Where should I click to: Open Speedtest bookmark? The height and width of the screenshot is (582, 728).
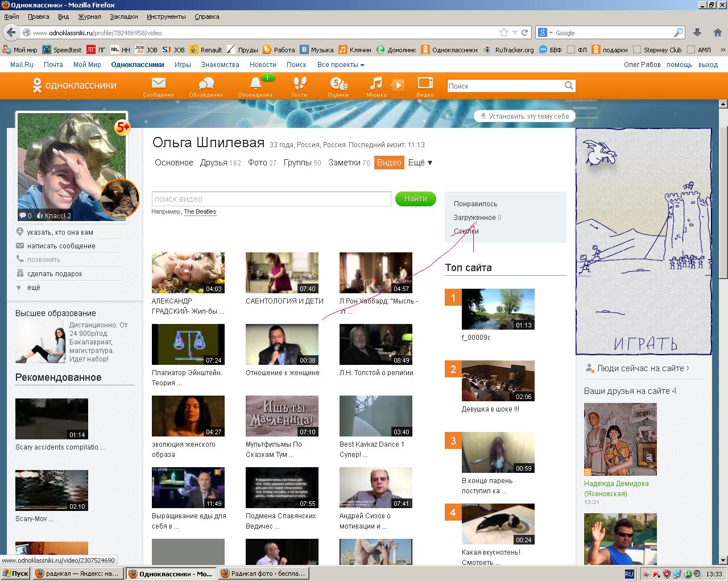62,49
